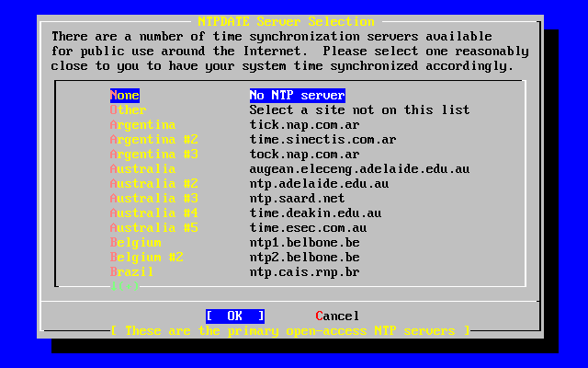The width and height of the screenshot is (588, 368).
Task: Click 'Select a site not on this list' text
Action: 359,110
